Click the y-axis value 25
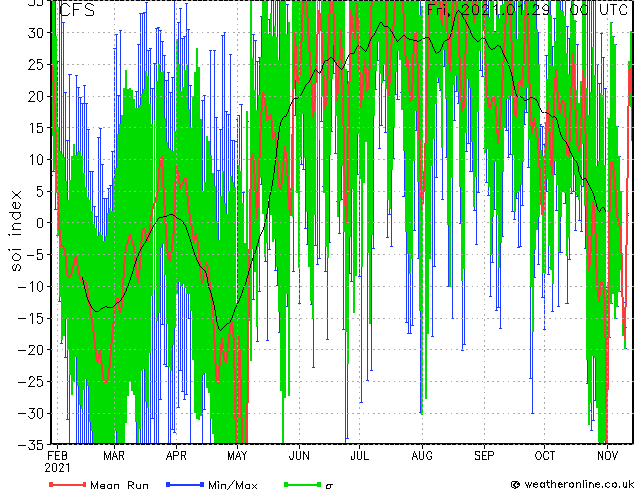634x490 pixels. 36,65
